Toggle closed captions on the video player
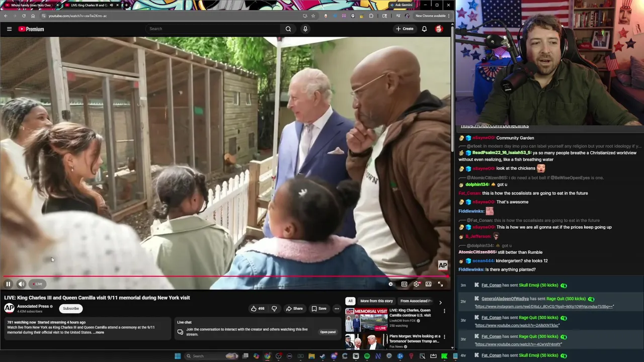Image resolution: width=644 pixels, height=362 pixels. [404, 284]
